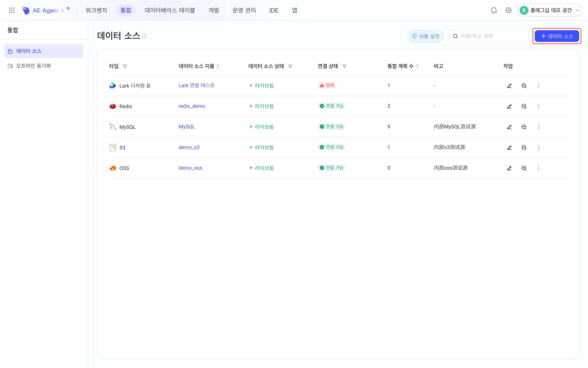Click the 장애 status badge
The height and width of the screenshot is (368, 588).
327,85
